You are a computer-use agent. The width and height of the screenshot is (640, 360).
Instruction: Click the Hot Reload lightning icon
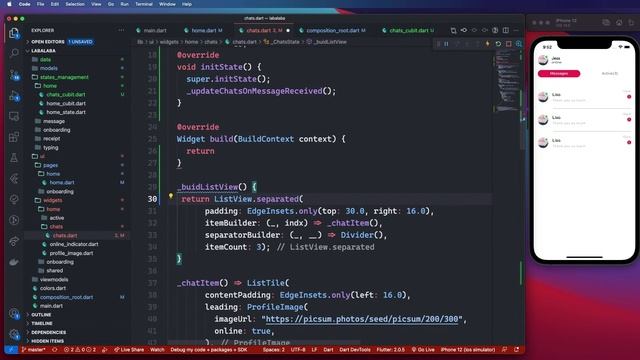click(487, 44)
